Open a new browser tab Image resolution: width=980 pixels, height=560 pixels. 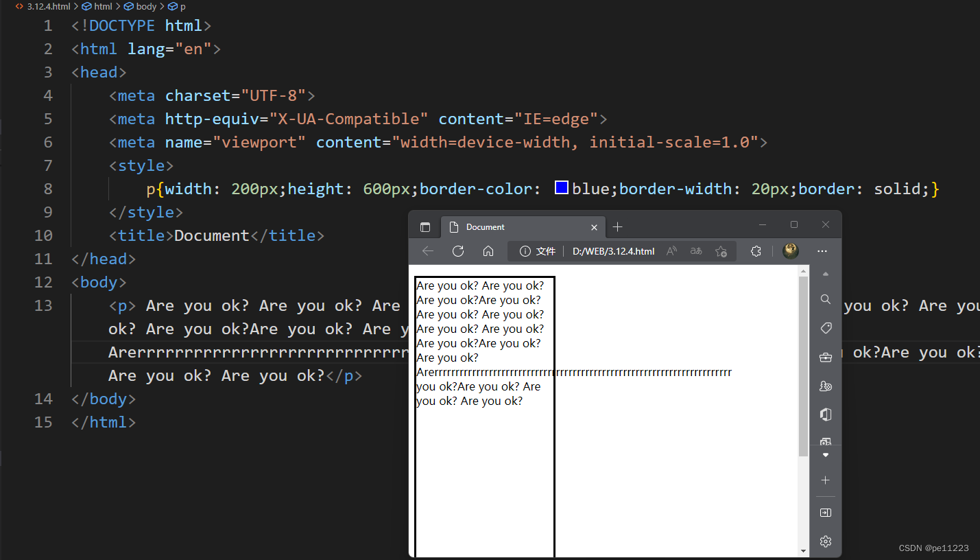point(617,227)
